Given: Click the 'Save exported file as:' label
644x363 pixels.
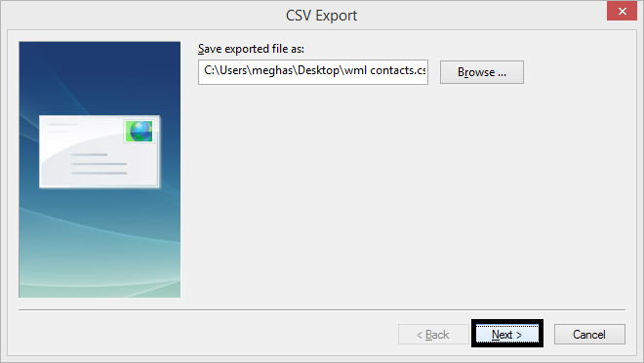Looking at the screenshot, I should pyautogui.click(x=251, y=49).
